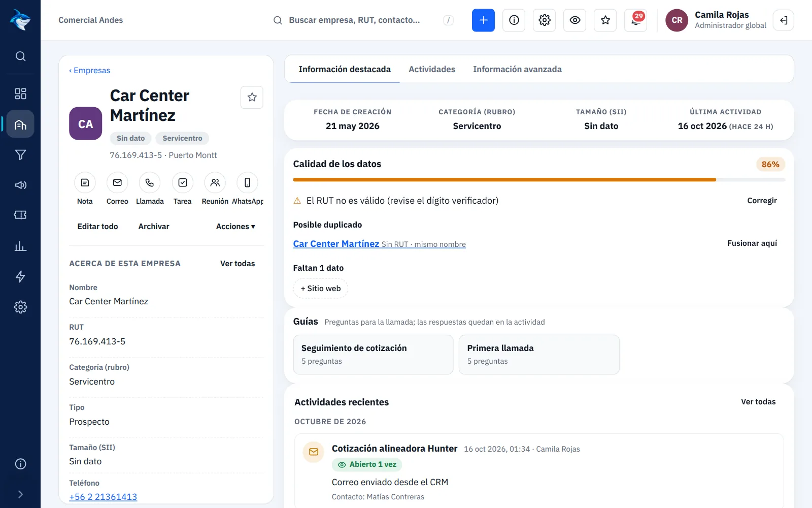The width and height of the screenshot is (812, 508).
Task: Click the data quality progress bar
Action: click(x=539, y=180)
